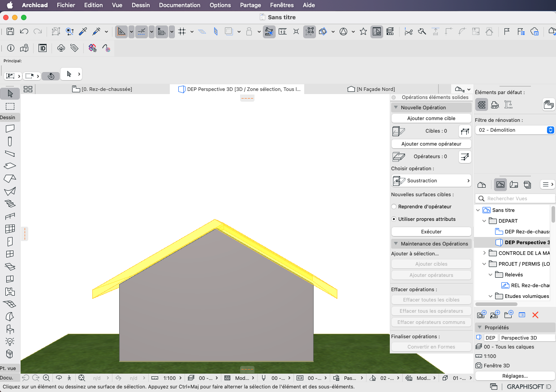Click Ajouter comme cible button
The width and height of the screenshot is (556, 392).
coord(431,118)
